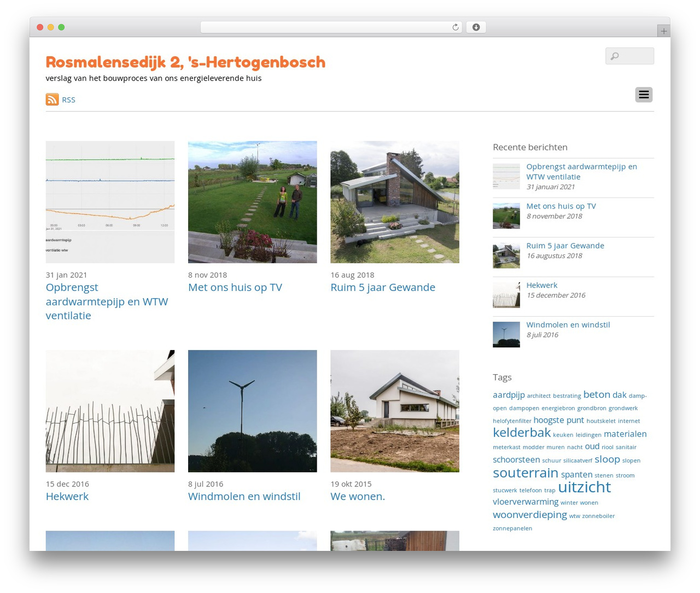The height and width of the screenshot is (593, 700).
Task: Select the 'materialen' tag
Action: 625,434
